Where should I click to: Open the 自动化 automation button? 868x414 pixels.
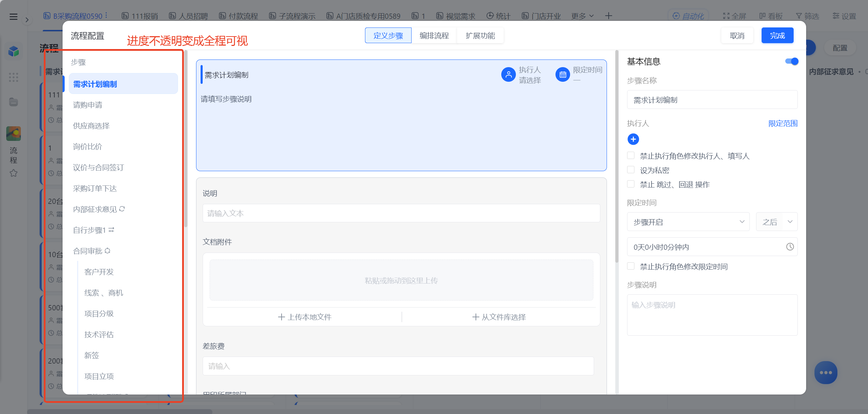pos(688,16)
